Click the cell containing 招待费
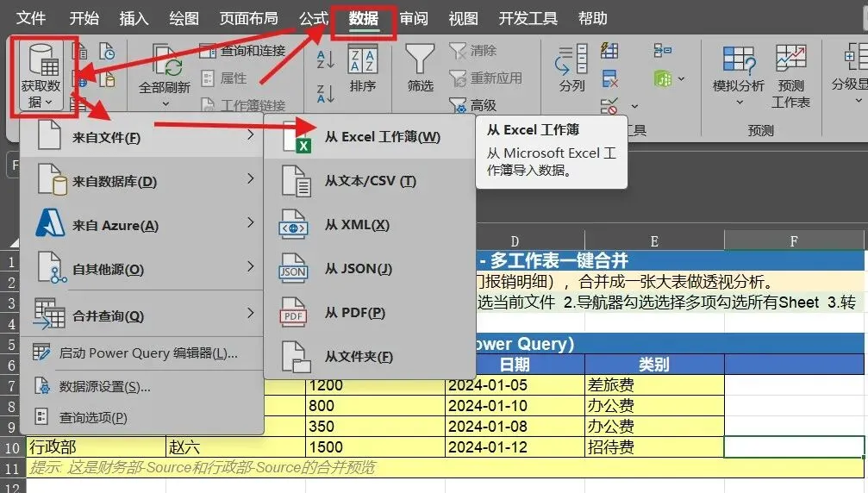Screen dimensions: 868x493 tap(654, 447)
